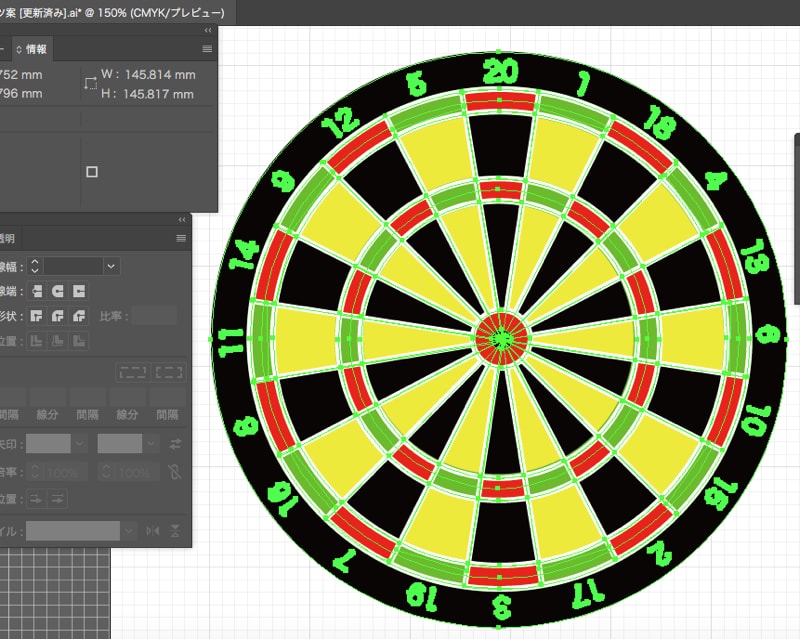Screen dimensions: 800x639
Task: Open the Stroke panel options menu
Action: pos(181,238)
